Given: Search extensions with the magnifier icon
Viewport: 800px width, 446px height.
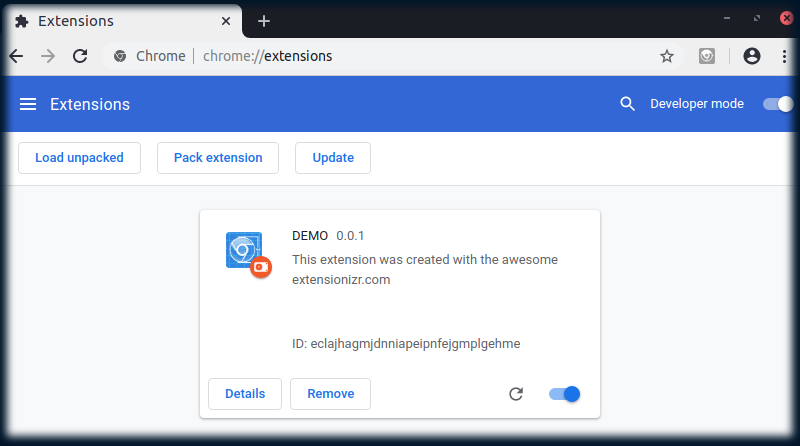Looking at the screenshot, I should [x=627, y=104].
